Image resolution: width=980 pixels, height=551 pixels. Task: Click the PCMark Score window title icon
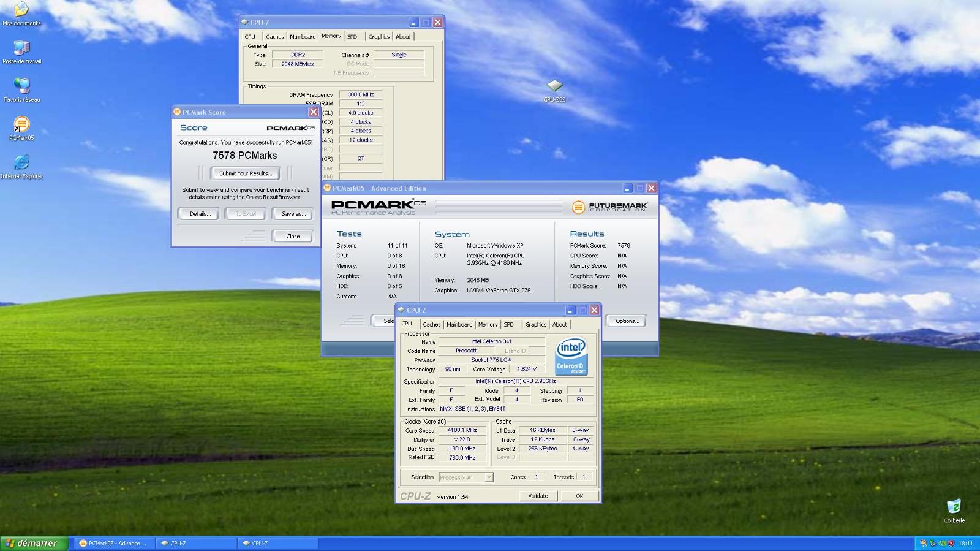point(177,112)
